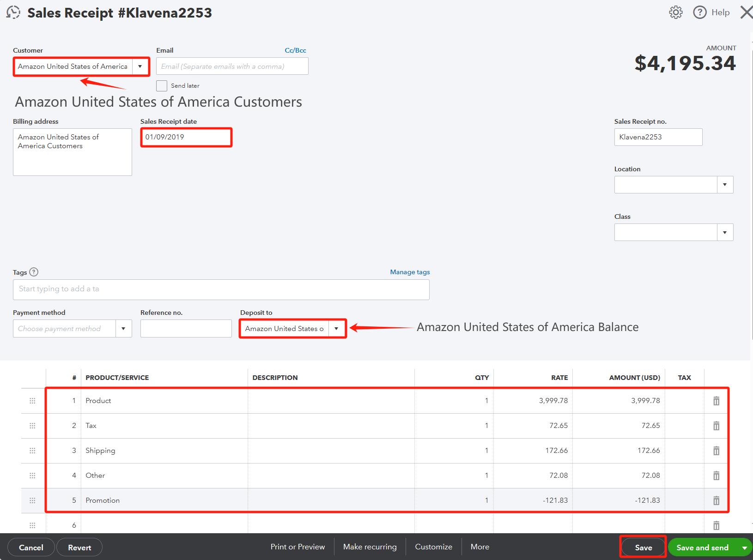Toggle the Send later checkbox
Screen dimensions: 753x560
(162, 86)
